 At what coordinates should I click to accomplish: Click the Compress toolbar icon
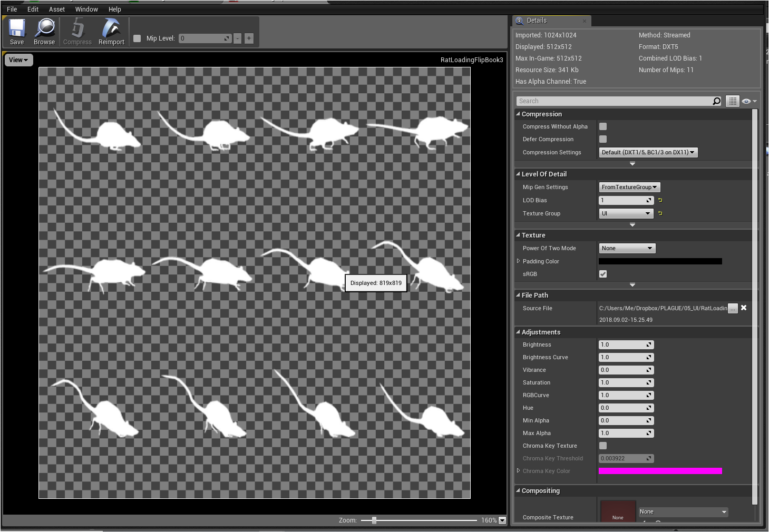point(77,32)
